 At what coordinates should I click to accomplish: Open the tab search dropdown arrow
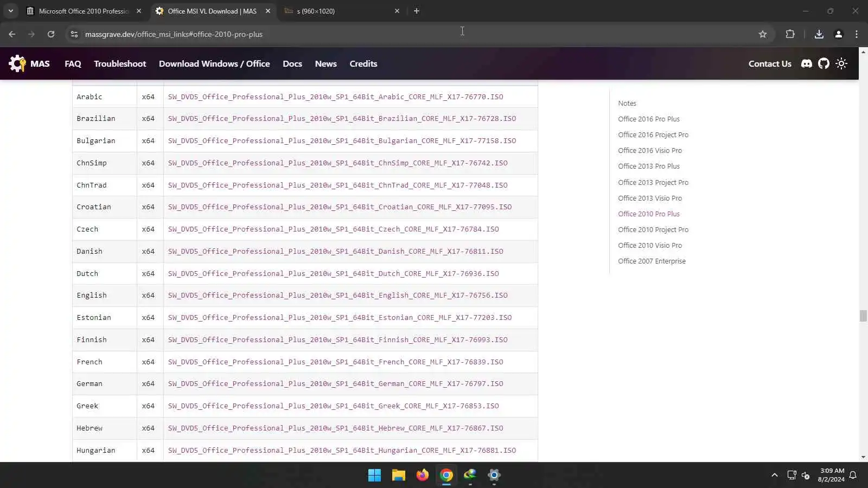(10, 11)
